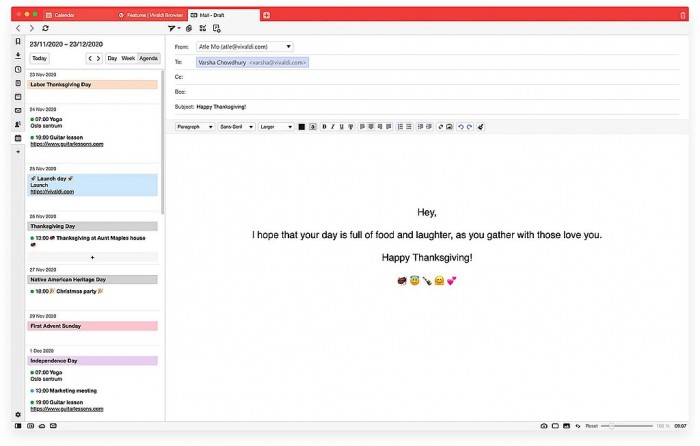The image size is (700, 446).
Task: Click the black text color swatch
Action: tap(302, 127)
